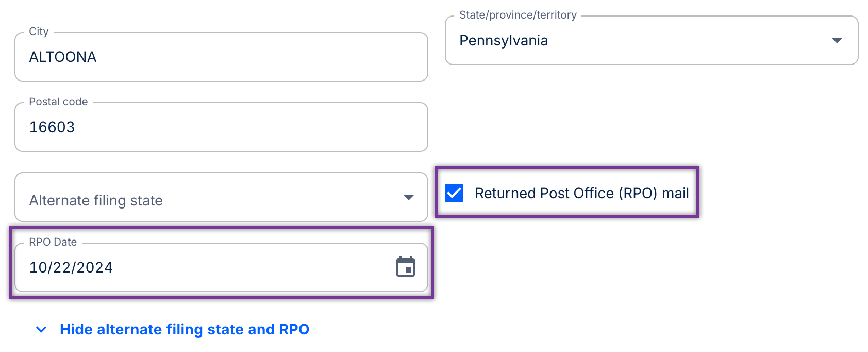
Task: Click the 16603 postal code value
Action: 52,127
